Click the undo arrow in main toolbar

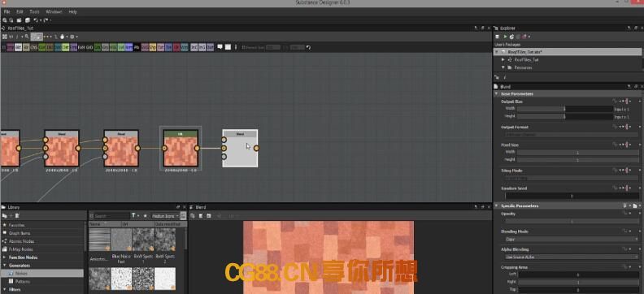click(x=36, y=20)
